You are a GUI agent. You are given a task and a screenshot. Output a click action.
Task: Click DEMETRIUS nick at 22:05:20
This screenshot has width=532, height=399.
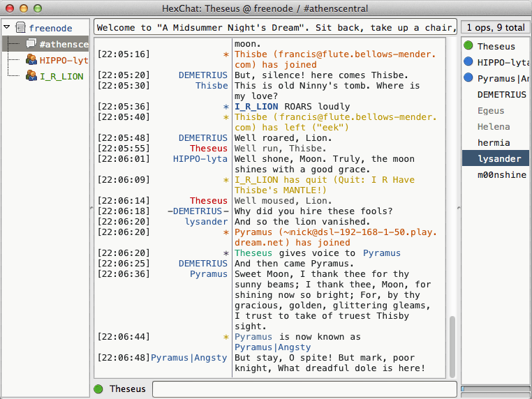(203, 75)
